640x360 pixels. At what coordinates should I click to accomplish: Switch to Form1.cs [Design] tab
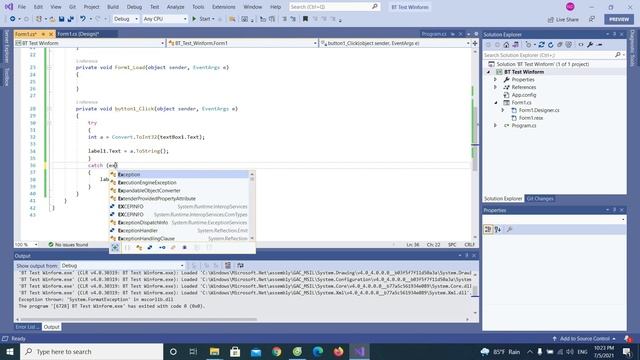click(x=79, y=34)
